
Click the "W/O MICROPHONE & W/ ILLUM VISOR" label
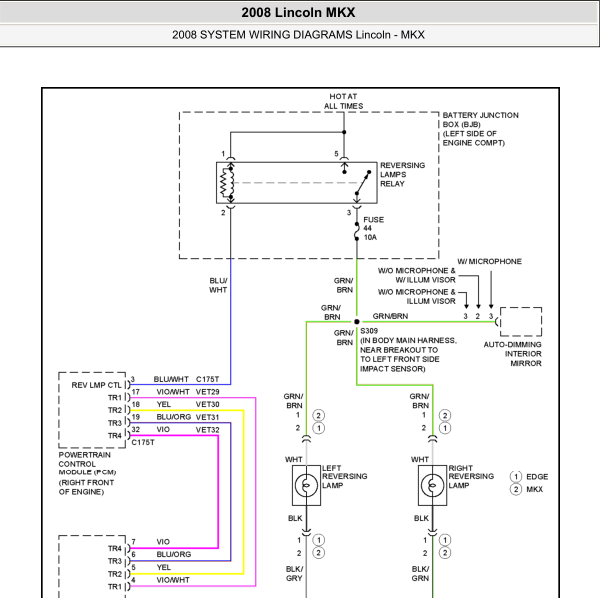pyautogui.click(x=417, y=275)
